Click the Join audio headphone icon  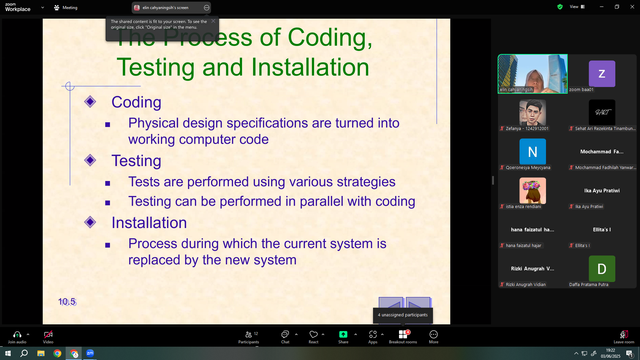pos(17,334)
